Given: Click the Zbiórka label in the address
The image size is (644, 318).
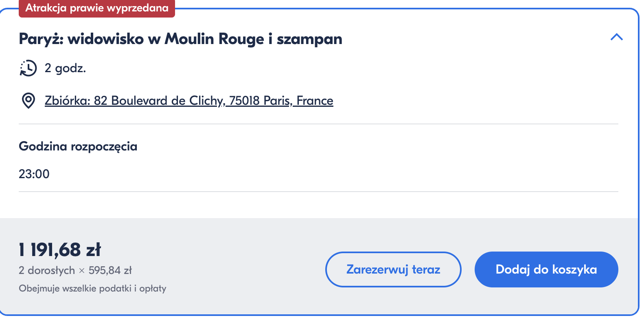Looking at the screenshot, I should point(68,101).
